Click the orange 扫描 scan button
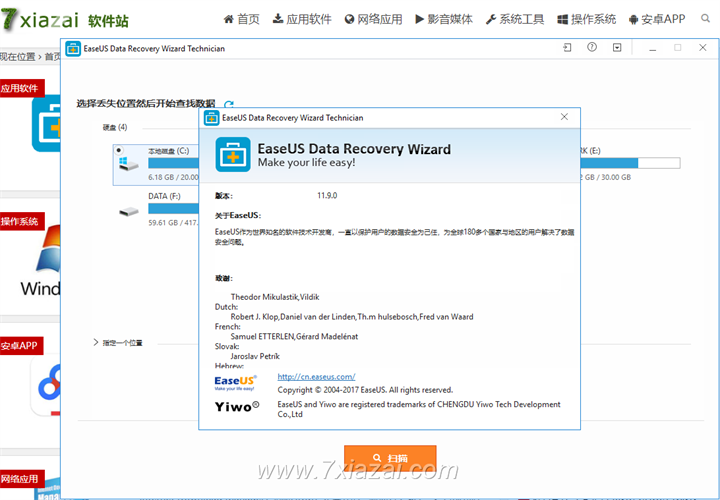This screenshot has height=500, width=720. pyautogui.click(x=390, y=458)
